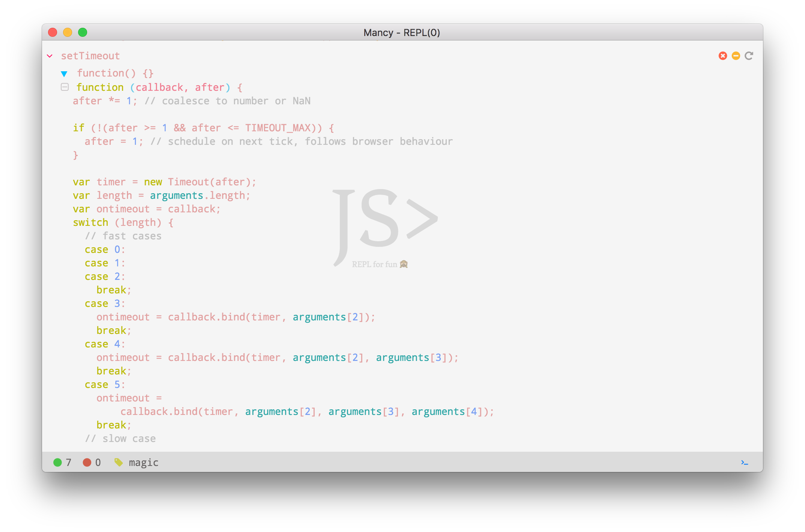Toggle the minus box beside function source
The image size is (805, 532).
point(65,87)
